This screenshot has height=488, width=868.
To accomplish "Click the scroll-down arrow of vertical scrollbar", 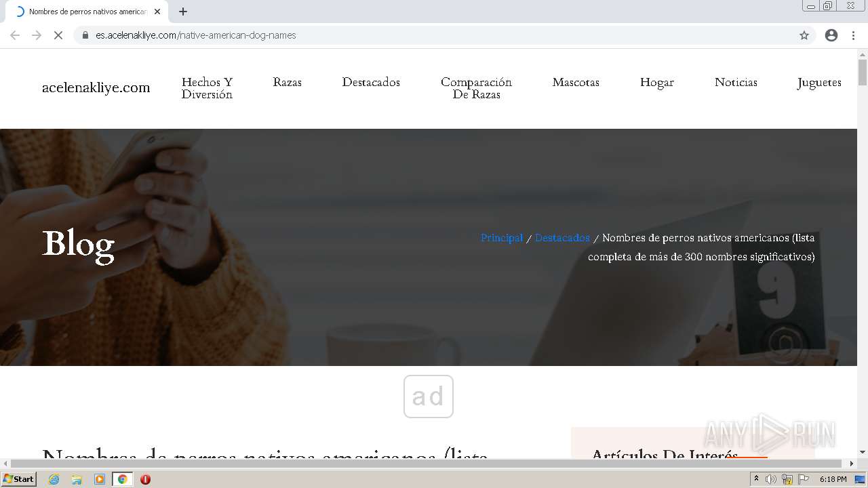I will 863,452.
